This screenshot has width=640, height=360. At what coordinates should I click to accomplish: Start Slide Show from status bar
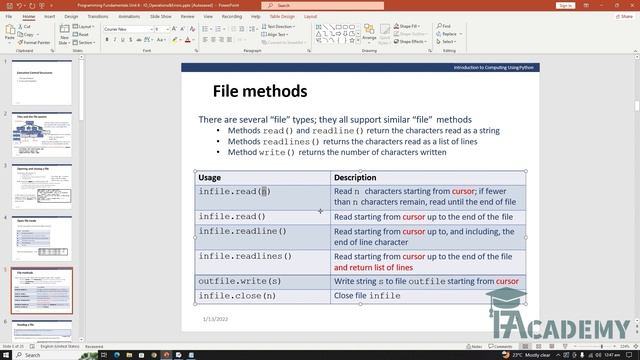click(x=565, y=346)
